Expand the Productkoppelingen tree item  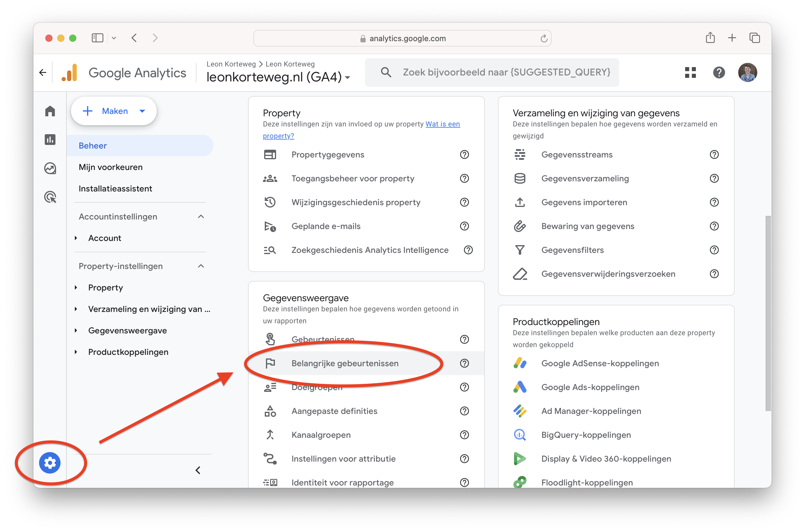(76, 352)
